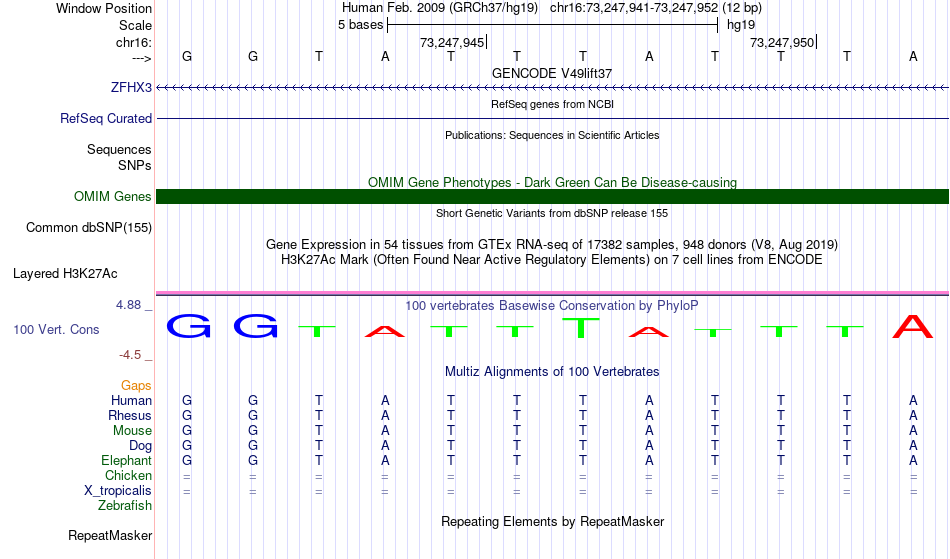
Task: Click the 5 bases scale bar
Action: (x=552, y=25)
